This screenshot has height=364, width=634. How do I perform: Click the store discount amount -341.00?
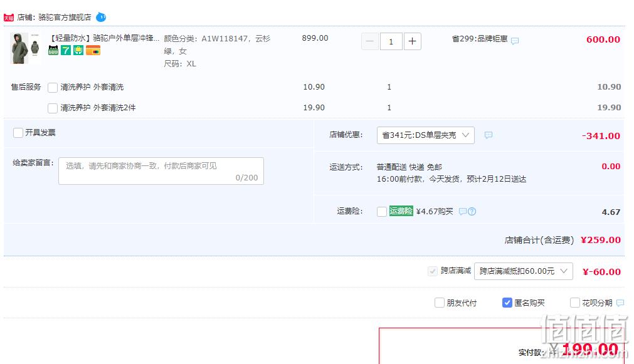601,136
